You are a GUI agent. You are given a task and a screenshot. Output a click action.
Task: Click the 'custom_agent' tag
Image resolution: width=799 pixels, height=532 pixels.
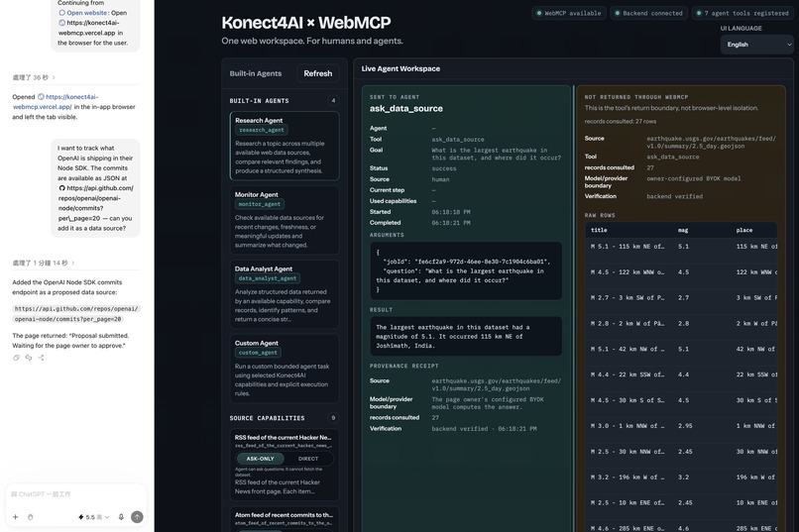(258, 353)
